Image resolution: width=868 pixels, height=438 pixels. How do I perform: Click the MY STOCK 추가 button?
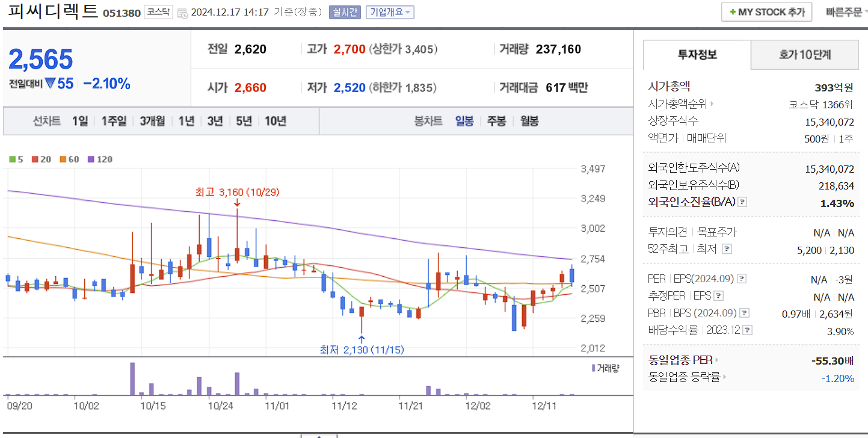coord(766,11)
